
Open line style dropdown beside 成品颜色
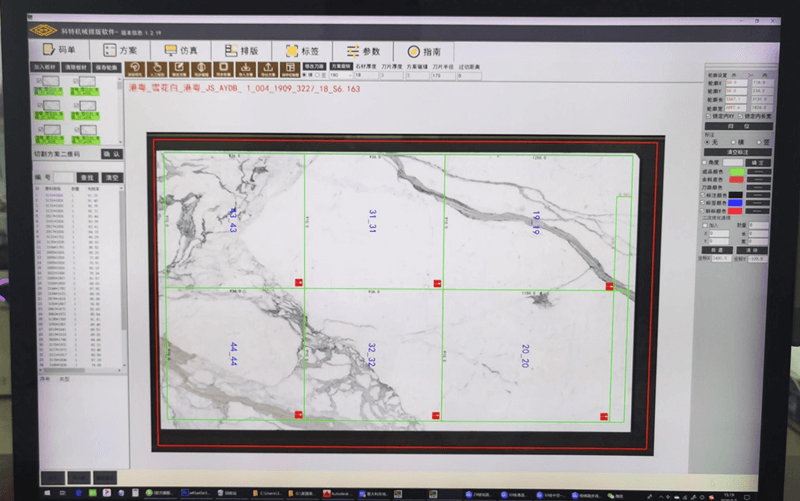[x=759, y=172]
